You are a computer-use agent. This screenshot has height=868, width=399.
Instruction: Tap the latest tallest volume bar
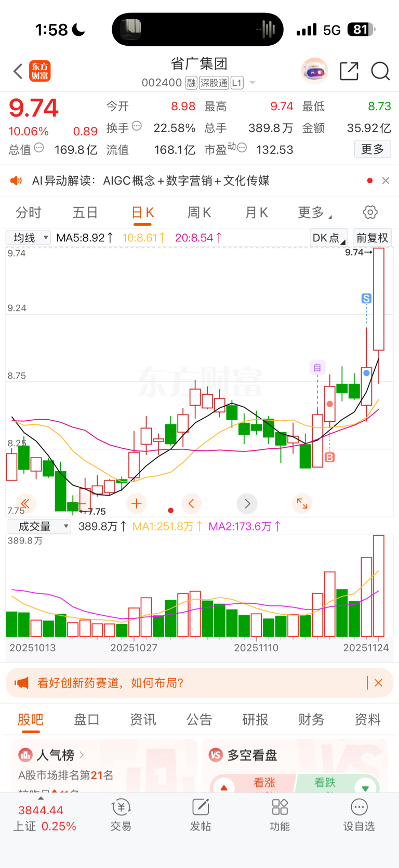[x=379, y=586]
